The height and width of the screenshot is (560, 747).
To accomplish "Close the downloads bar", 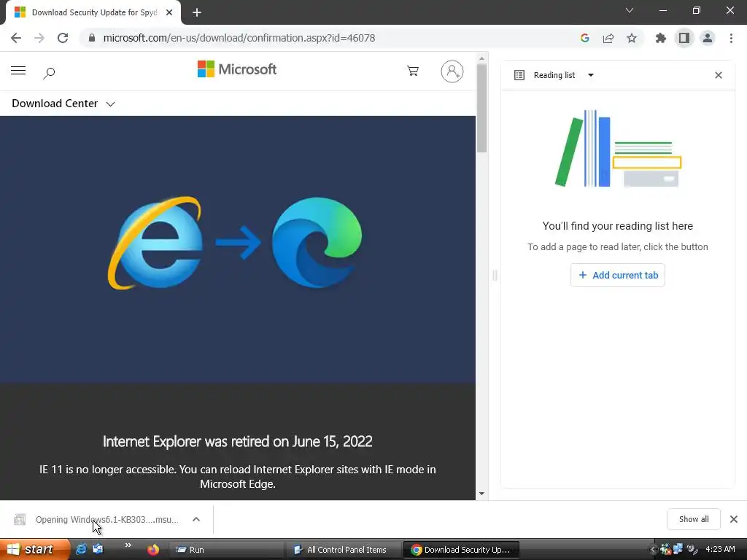I will tap(734, 519).
